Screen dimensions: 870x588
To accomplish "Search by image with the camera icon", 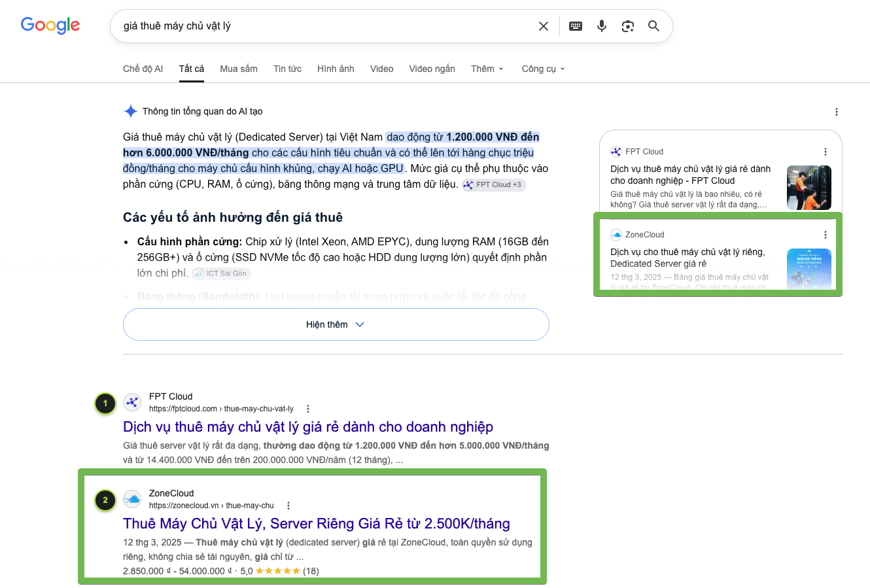I will pos(628,26).
